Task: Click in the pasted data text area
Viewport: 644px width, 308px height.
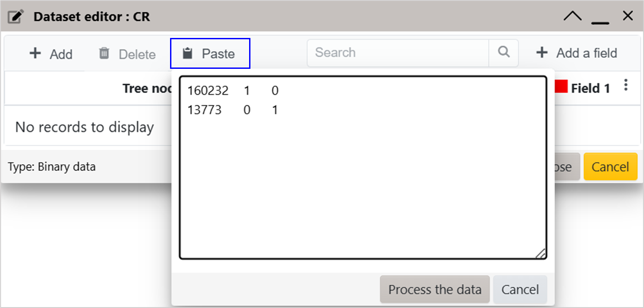Action: click(x=363, y=168)
